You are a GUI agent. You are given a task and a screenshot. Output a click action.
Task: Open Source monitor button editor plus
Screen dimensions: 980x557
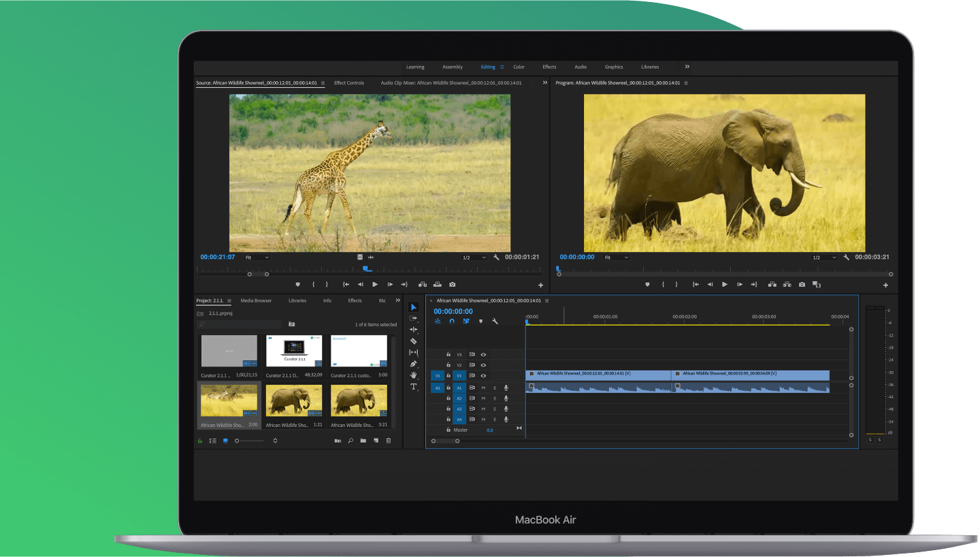coord(541,285)
